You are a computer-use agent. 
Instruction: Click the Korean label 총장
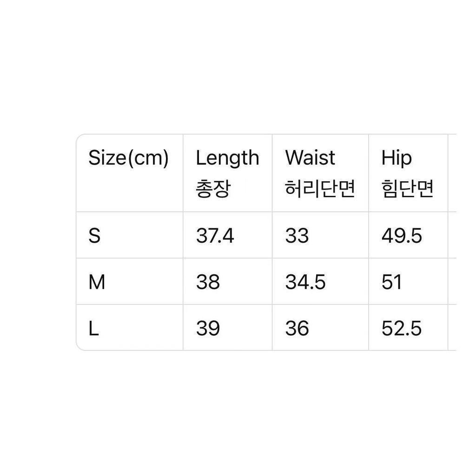(213, 190)
